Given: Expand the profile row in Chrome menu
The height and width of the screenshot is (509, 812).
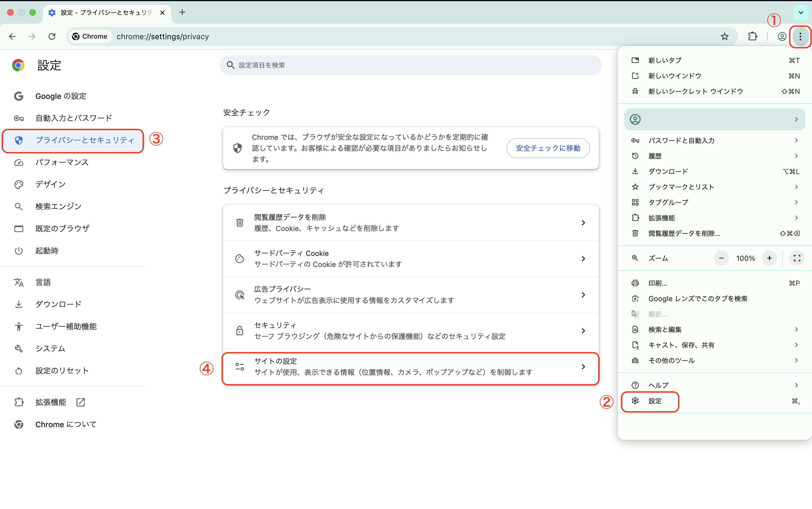Looking at the screenshot, I should [x=715, y=119].
